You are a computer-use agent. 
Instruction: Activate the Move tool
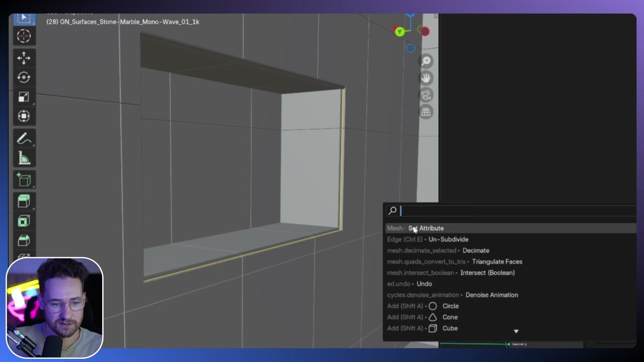tap(24, 58)
